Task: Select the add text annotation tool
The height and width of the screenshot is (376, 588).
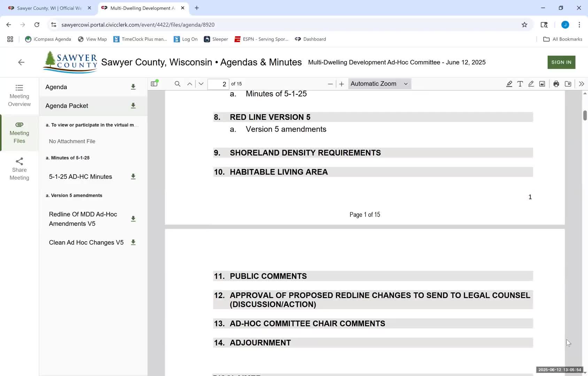Action: click(520, 84)
